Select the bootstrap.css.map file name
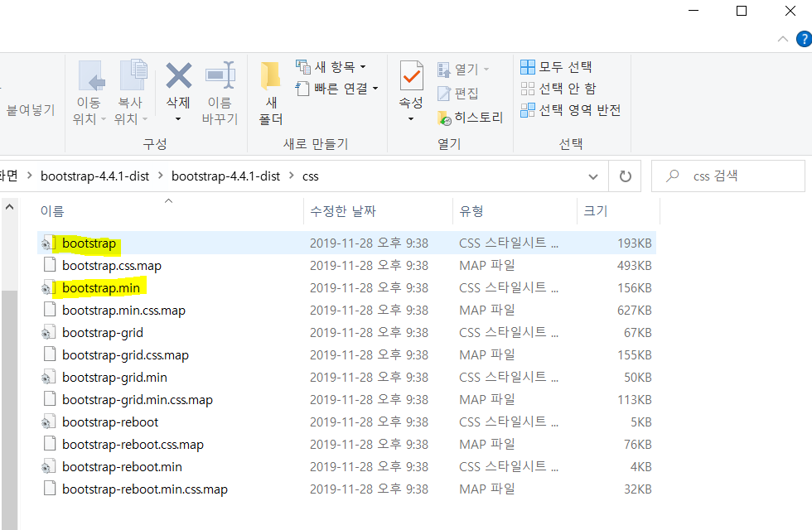 coord(112,266)
